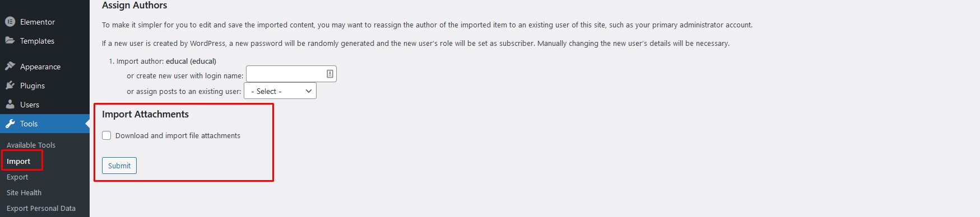This screenshot has width=980, height=217.
Task: Click the Tools wrench icon
Action: pyautogui.click(x=10, y=124)
